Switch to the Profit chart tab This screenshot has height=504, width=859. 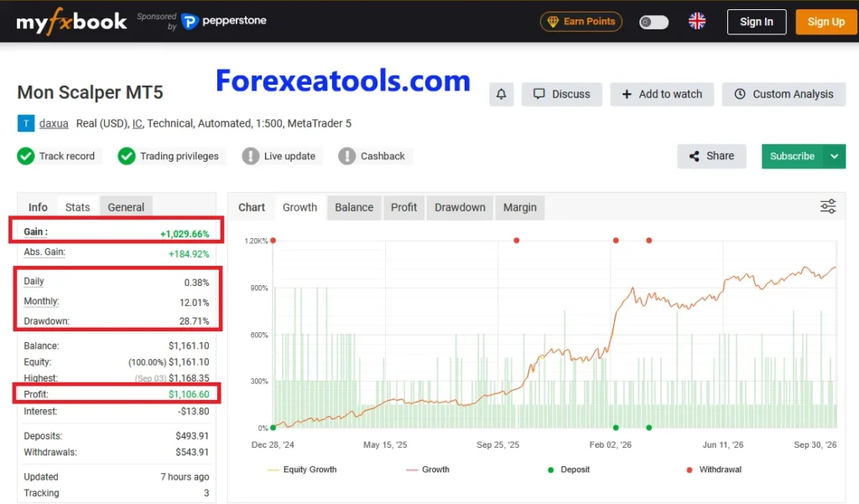tap(403, 208)
